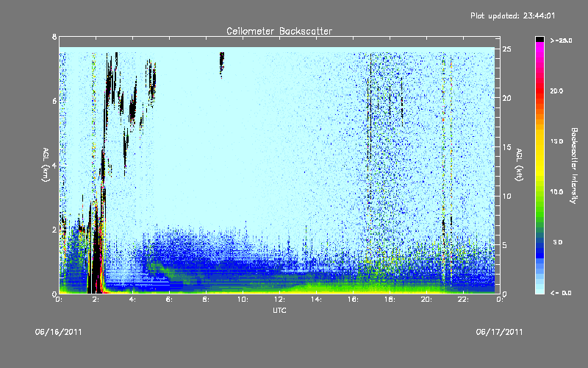Click the "2:" UTC time tick
Viewport: 588px width, 368px height.
pos(96,300)
